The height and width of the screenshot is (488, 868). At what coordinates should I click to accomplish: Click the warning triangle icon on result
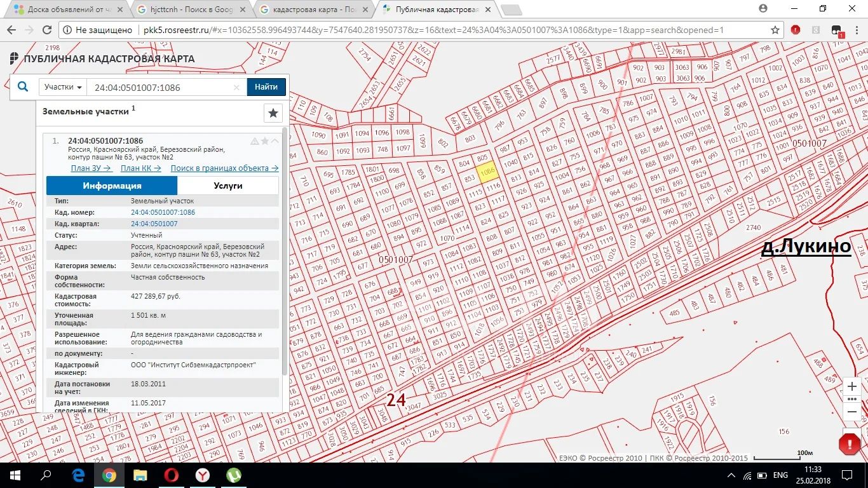click(x=255, y=141)
